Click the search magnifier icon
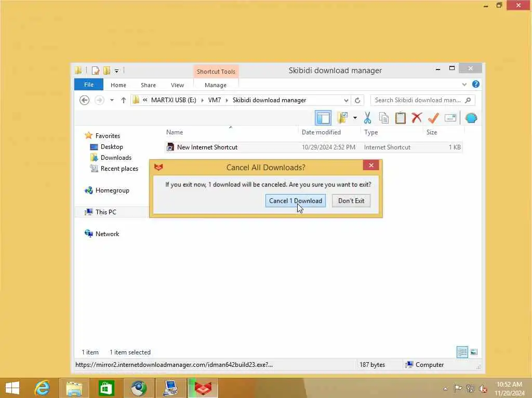The image size is (532, 398). [x=468, y=100]
